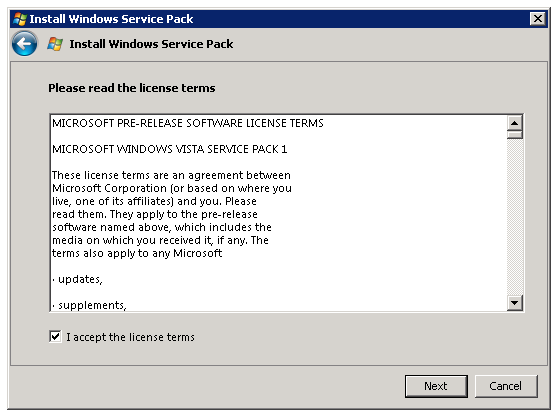Uncheck the license acceptance checkbox
The width and height of the screenshot is (559, 416).
point(55,336)
